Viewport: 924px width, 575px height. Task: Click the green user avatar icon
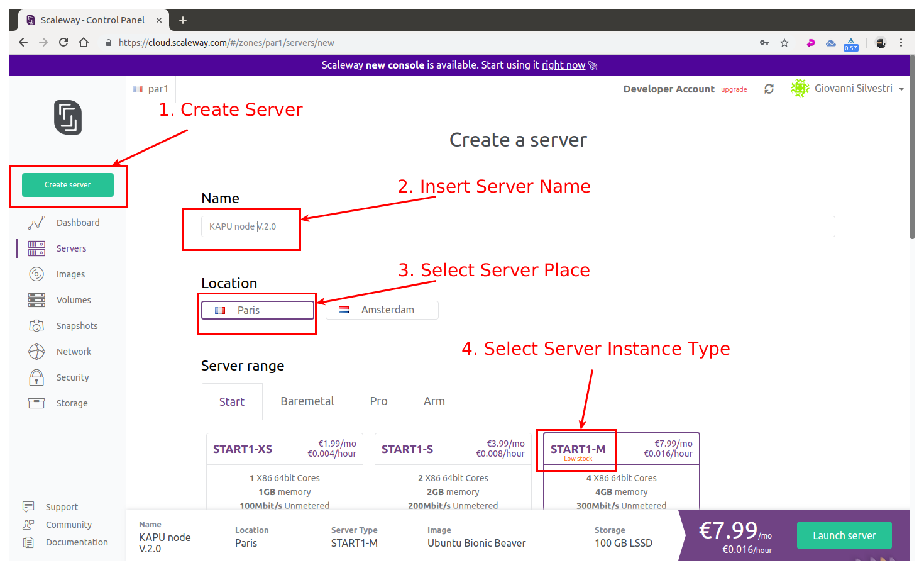click(800, 88)
